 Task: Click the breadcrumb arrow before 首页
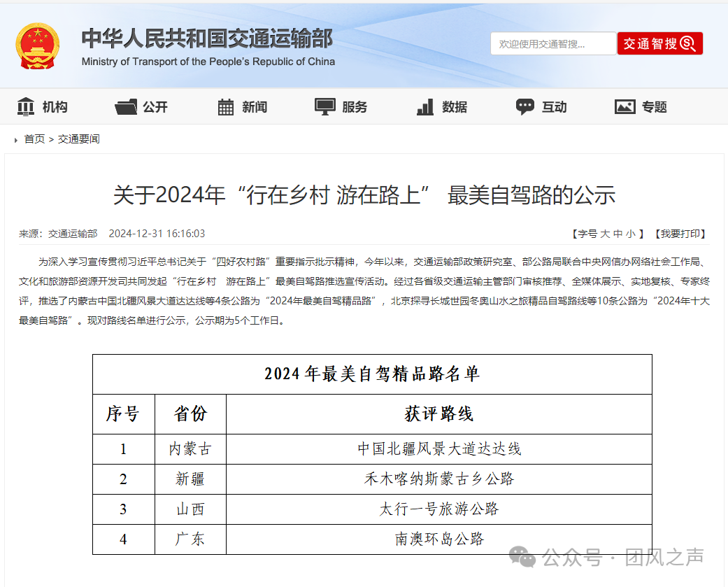tap(16, 140)
